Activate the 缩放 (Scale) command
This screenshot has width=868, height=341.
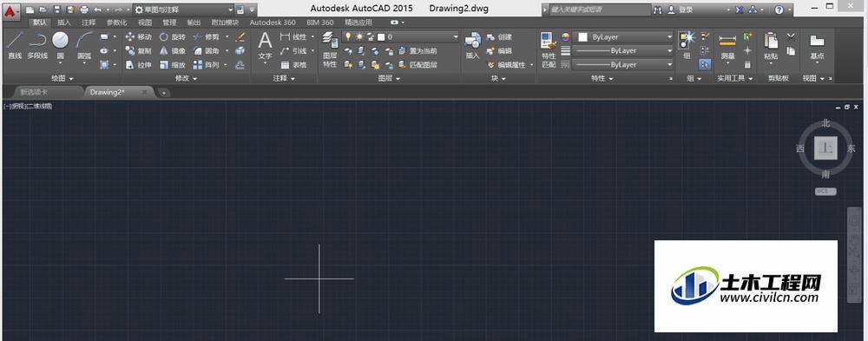click(173, 65)
